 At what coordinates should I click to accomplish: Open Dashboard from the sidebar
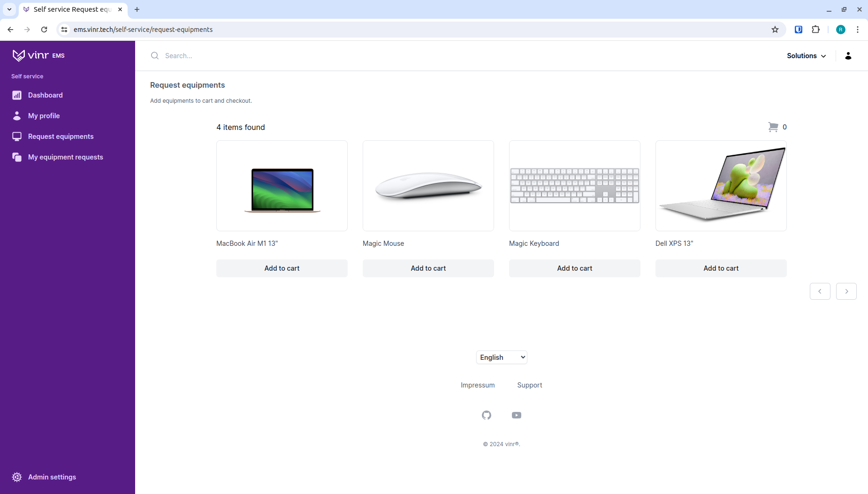point(45,95)
